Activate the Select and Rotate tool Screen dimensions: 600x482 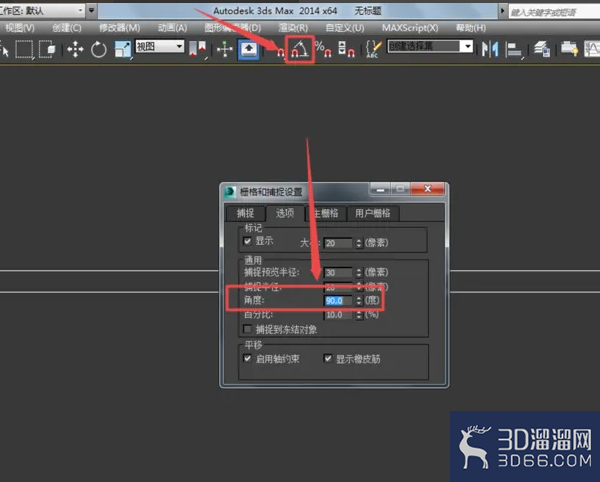click(x=99, y=49)
